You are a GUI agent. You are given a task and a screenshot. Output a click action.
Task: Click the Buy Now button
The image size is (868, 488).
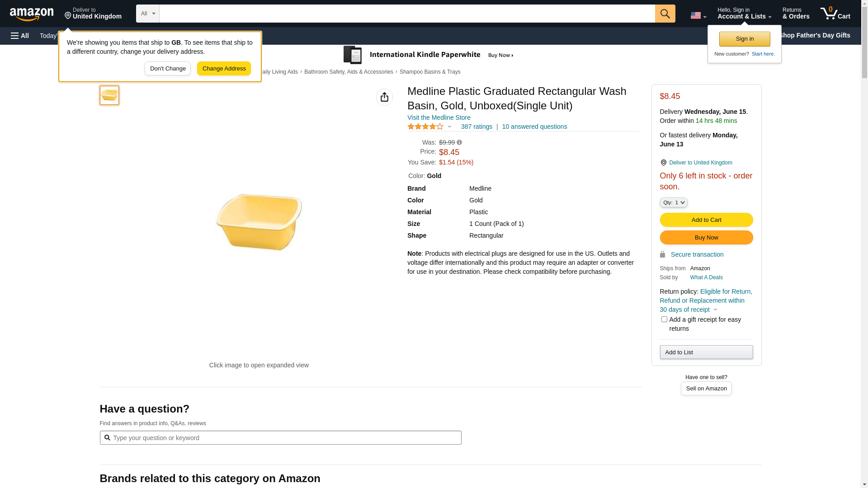pyautogui.click(x=706, y=238)
